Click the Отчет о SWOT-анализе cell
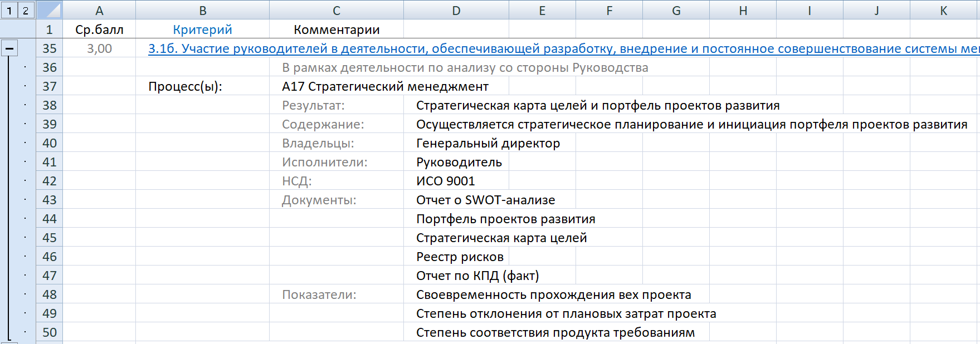Image resolution: width=980 pixels, height=344 pixels. 485,200
